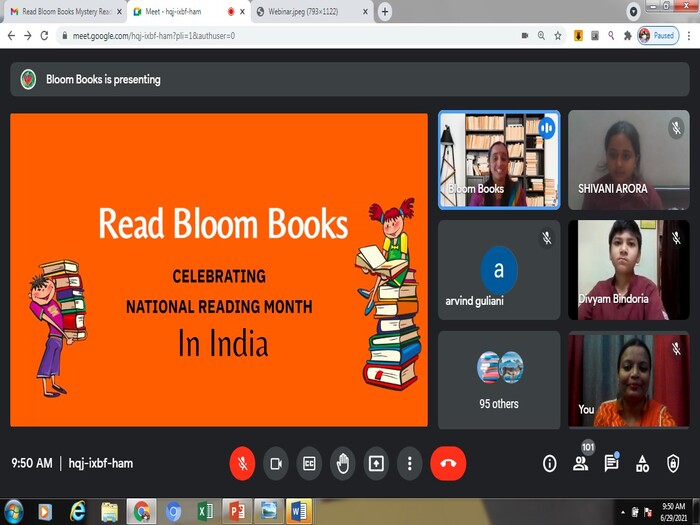700x525 pixels.
Task: Open Internet Explorer from taskbar
Action: pos(77,512)
